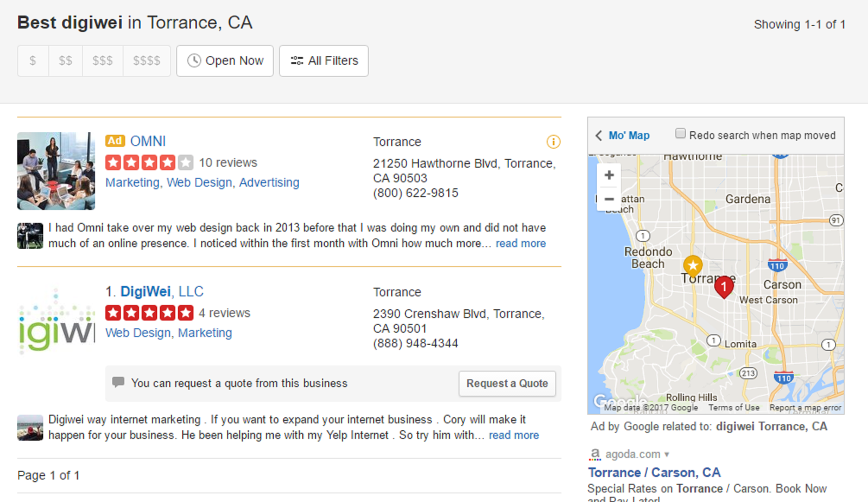Screen dimensions: 868x502
Task: Collapse map with Mo' Map arrow
Action: tap(599, 136)
